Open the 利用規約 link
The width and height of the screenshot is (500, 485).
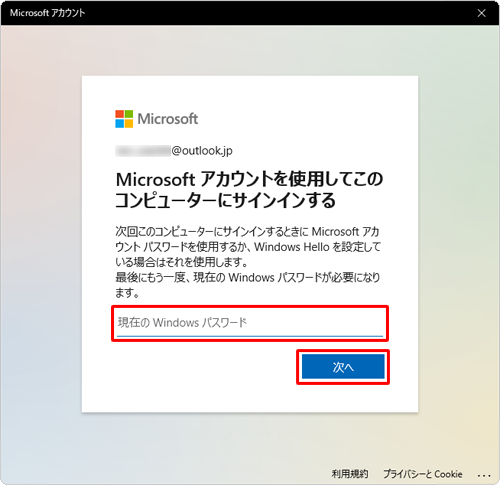coord(350,474)
